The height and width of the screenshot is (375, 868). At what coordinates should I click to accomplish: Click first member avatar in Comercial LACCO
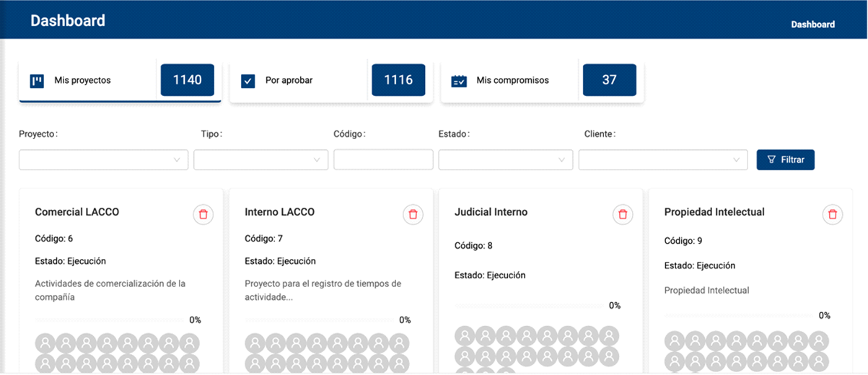click(x=45, y=343)
